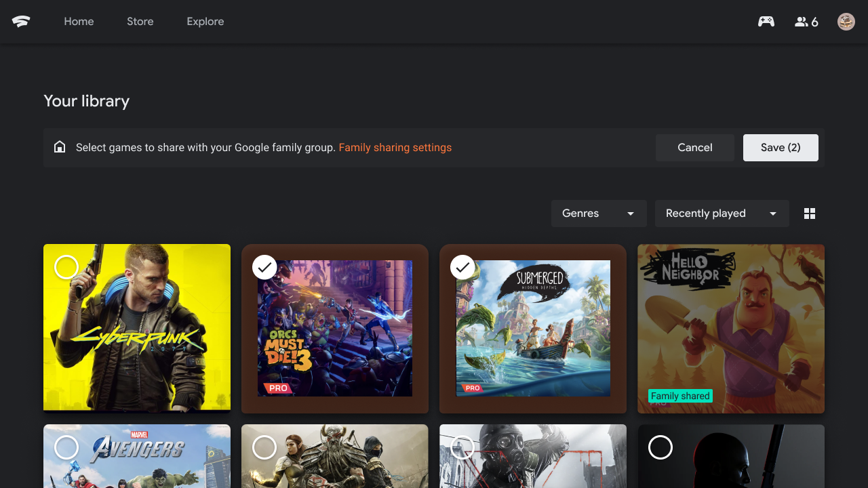Open the Genres filter dropdown
Screen dimensions: 868x488
598,213
